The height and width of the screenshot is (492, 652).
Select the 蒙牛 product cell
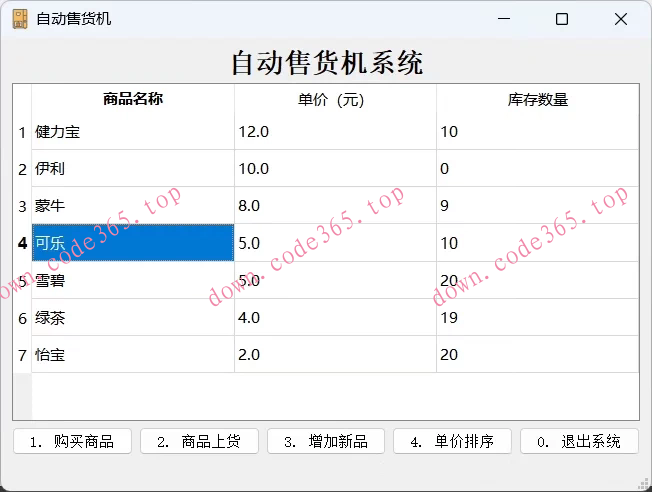pos(133,205)
